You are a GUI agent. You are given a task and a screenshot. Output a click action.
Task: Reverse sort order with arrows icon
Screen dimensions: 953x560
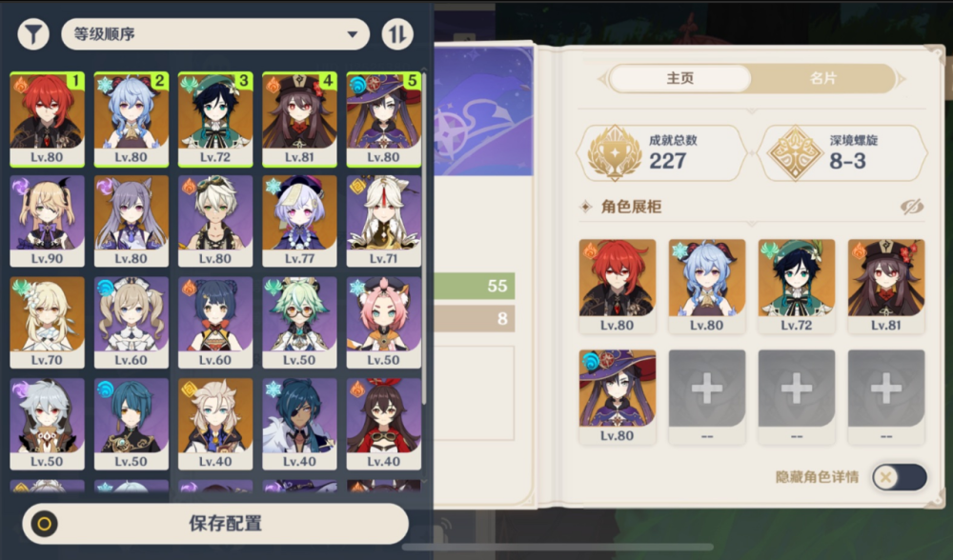tap(397, 34)
